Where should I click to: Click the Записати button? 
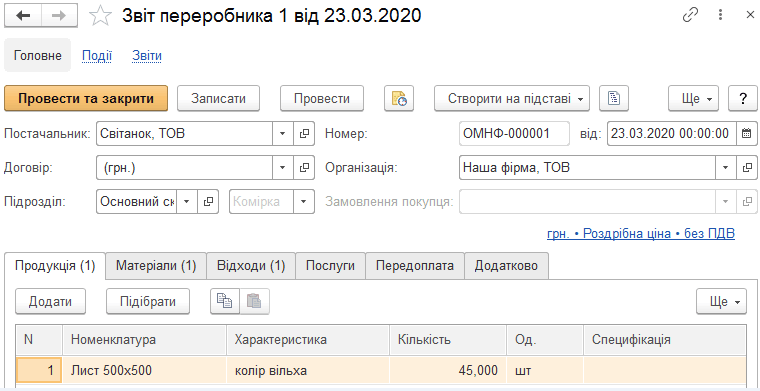219,99
